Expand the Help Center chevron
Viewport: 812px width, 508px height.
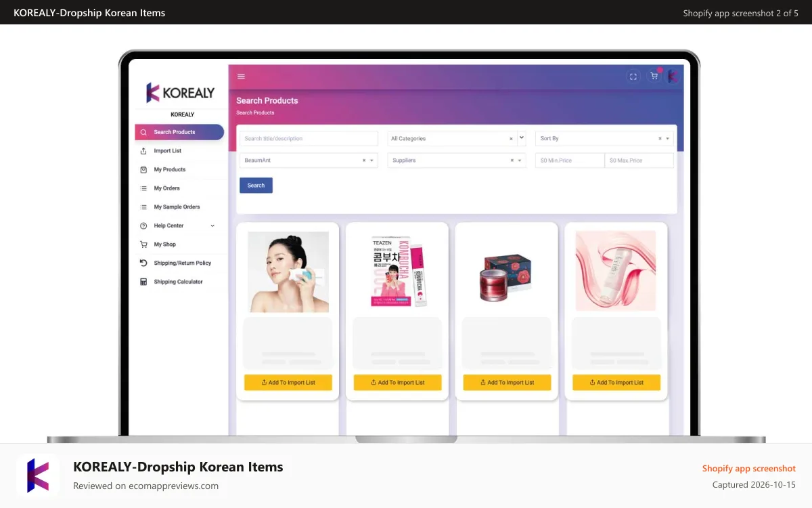pos(212,226)
